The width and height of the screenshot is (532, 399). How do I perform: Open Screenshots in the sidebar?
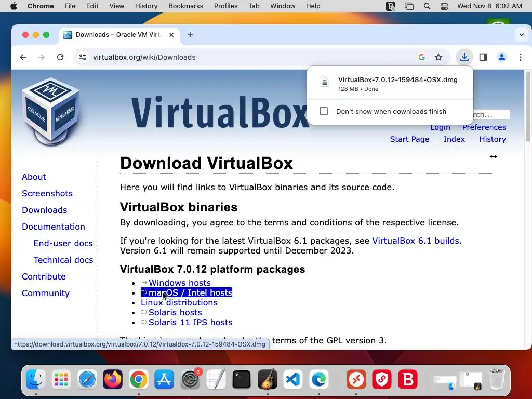pos(47,193)
